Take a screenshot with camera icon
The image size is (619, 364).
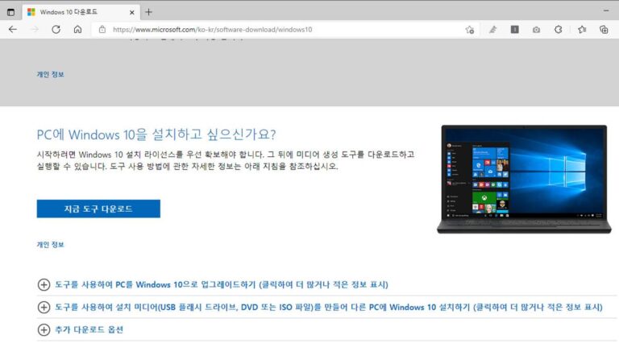point(536,30)
